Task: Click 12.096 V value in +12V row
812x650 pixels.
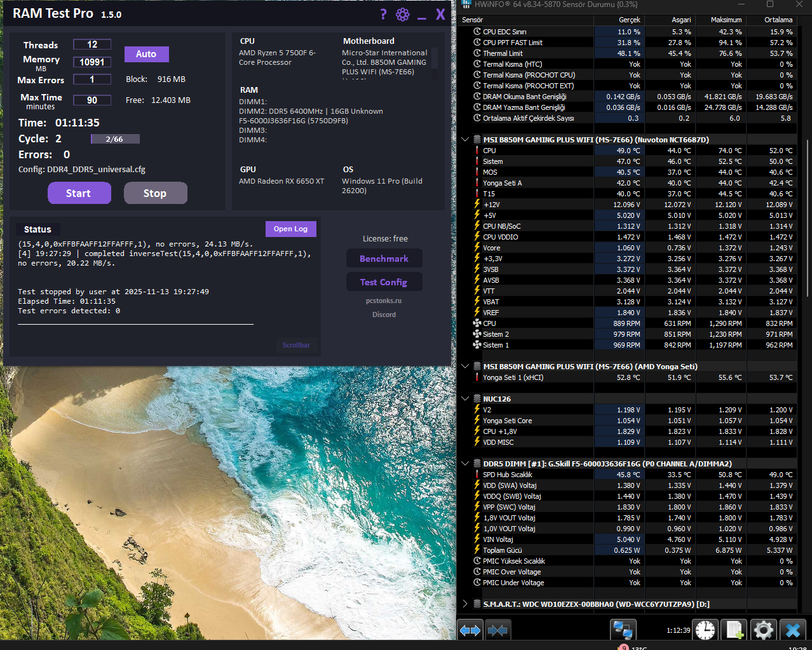Action: tap(626, 205)
